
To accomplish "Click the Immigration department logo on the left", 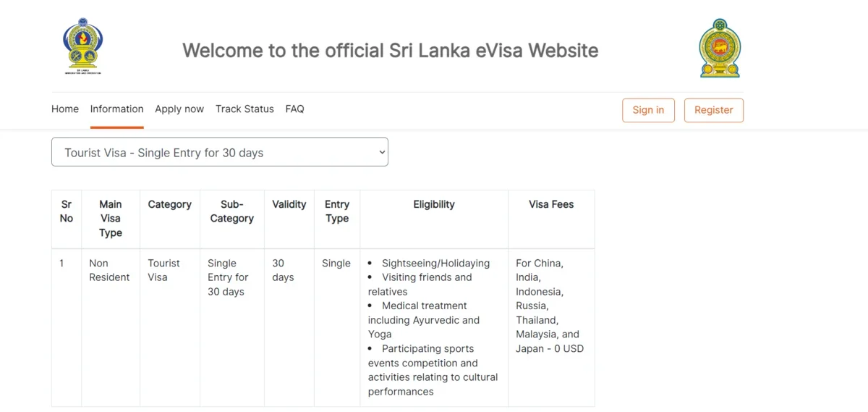I will tap(82, 47).
